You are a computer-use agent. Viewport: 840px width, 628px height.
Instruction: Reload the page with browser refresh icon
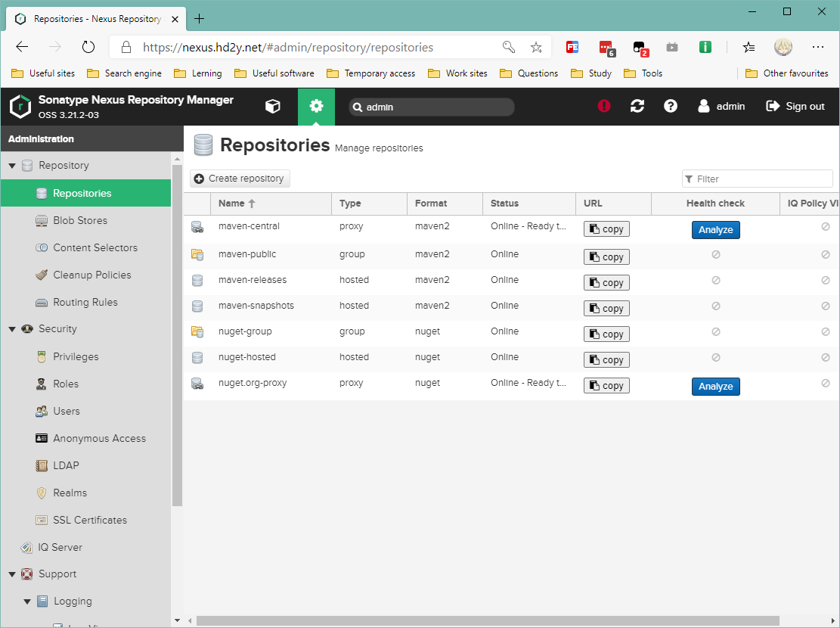pyautogui.click(x=88, y=47)
